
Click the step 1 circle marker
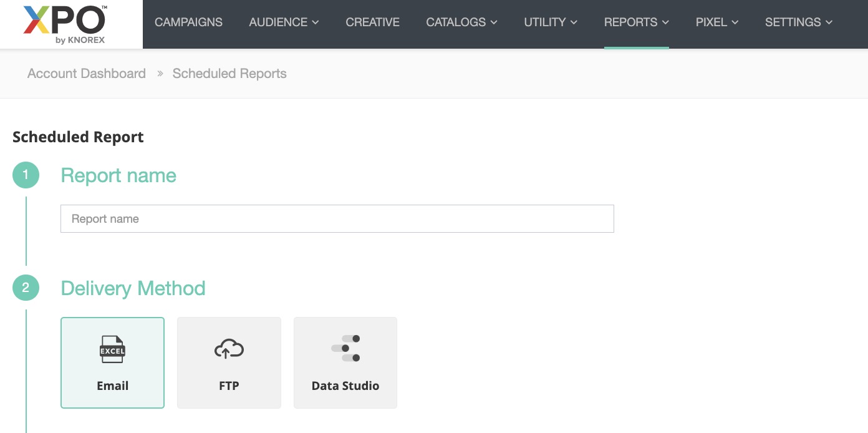[26, 175]
